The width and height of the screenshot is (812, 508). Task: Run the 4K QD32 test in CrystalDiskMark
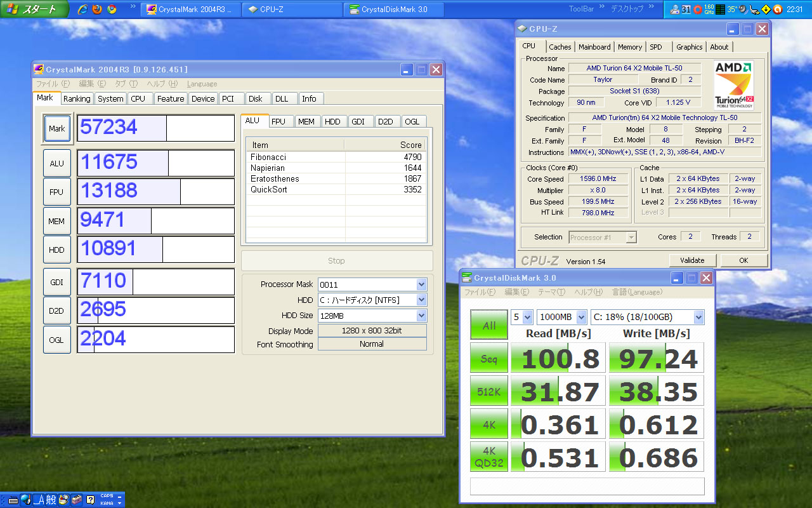coord(489,457)
